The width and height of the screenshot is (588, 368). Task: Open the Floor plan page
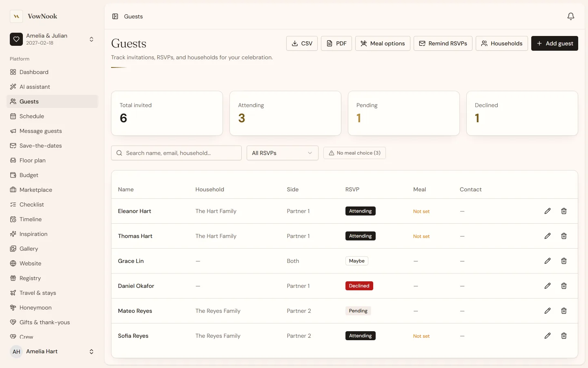[x=52, y=160]
